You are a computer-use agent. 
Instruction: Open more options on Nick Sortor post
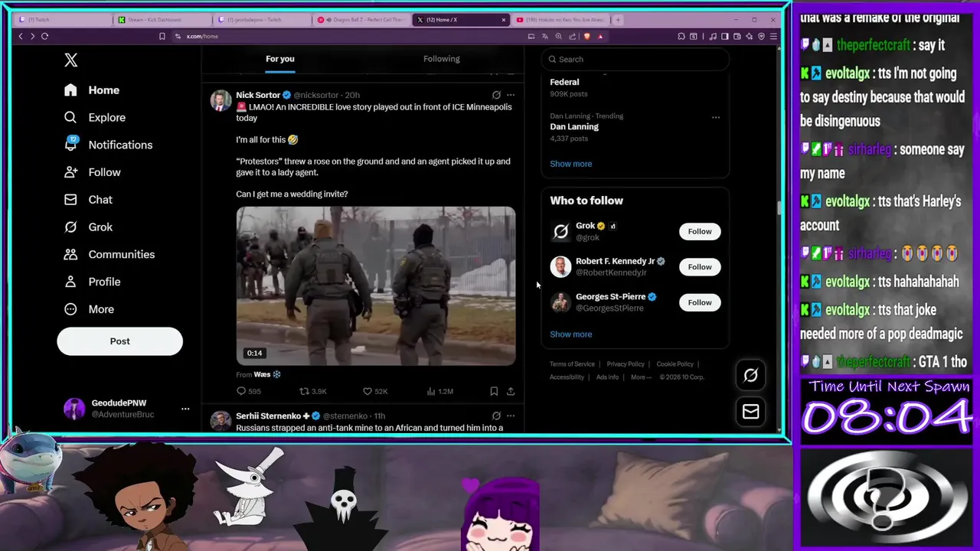tap(511, 95)
